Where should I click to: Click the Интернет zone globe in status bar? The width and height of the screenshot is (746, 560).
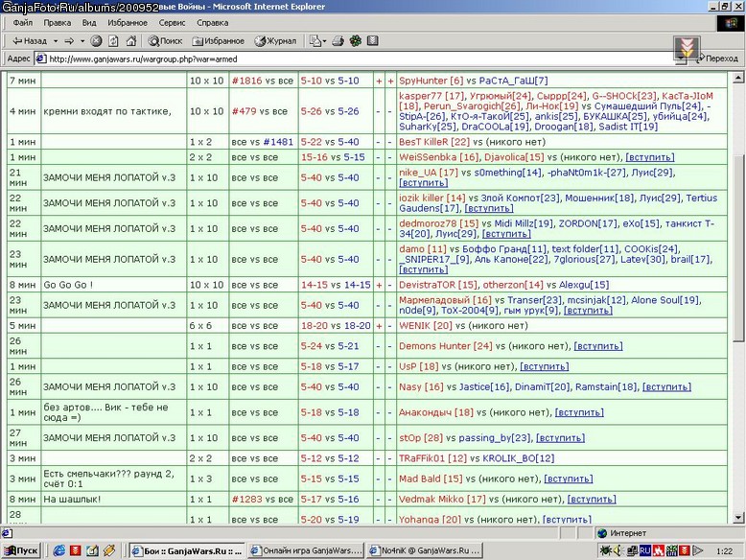tap(602, 533)
